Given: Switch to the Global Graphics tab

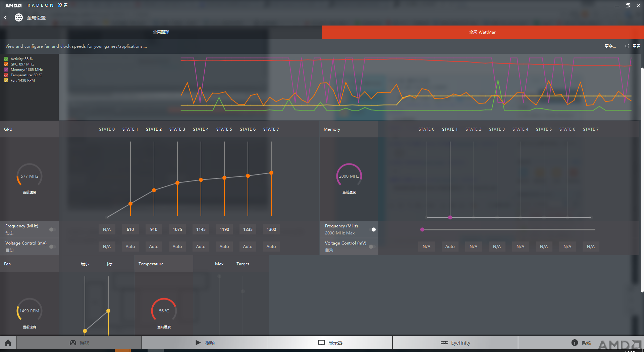Looking at the screenshot, I should click(161, 32).
